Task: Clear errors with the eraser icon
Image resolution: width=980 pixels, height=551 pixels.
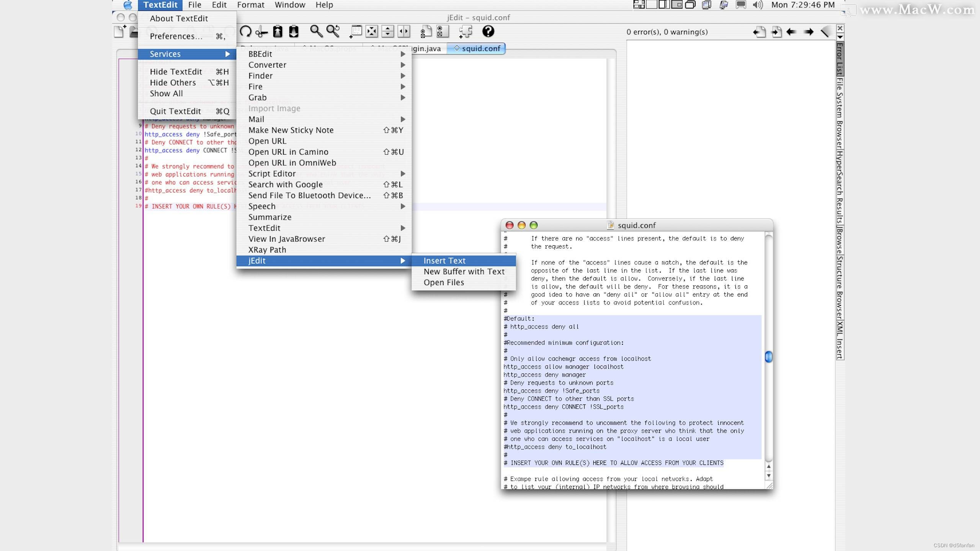Action: (x=825, y=32)
